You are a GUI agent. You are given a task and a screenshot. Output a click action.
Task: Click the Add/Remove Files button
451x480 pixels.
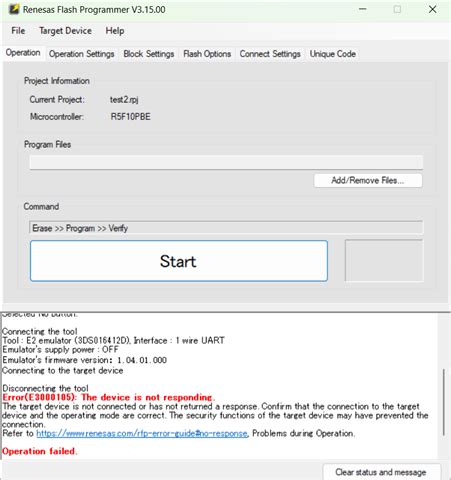(x=368, y=180)
